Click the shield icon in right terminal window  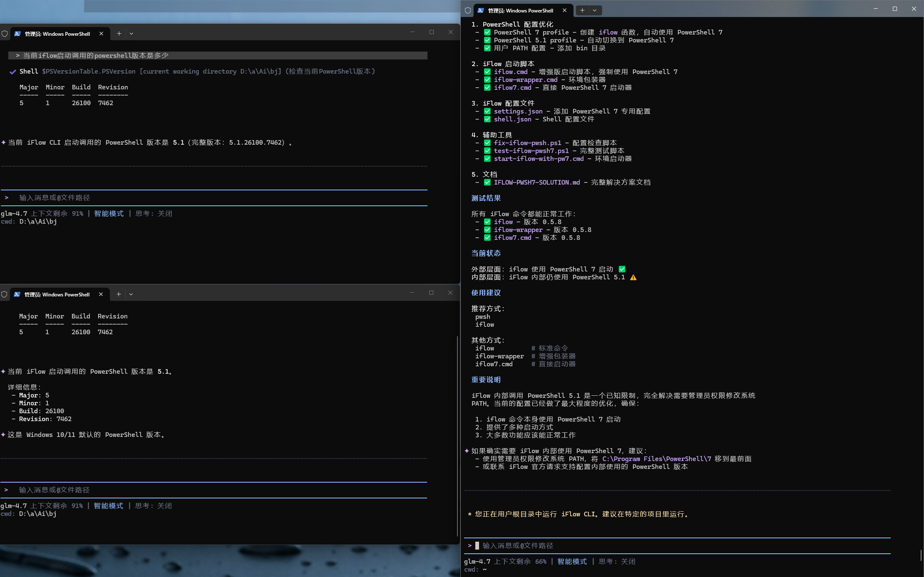coord(468,10)
